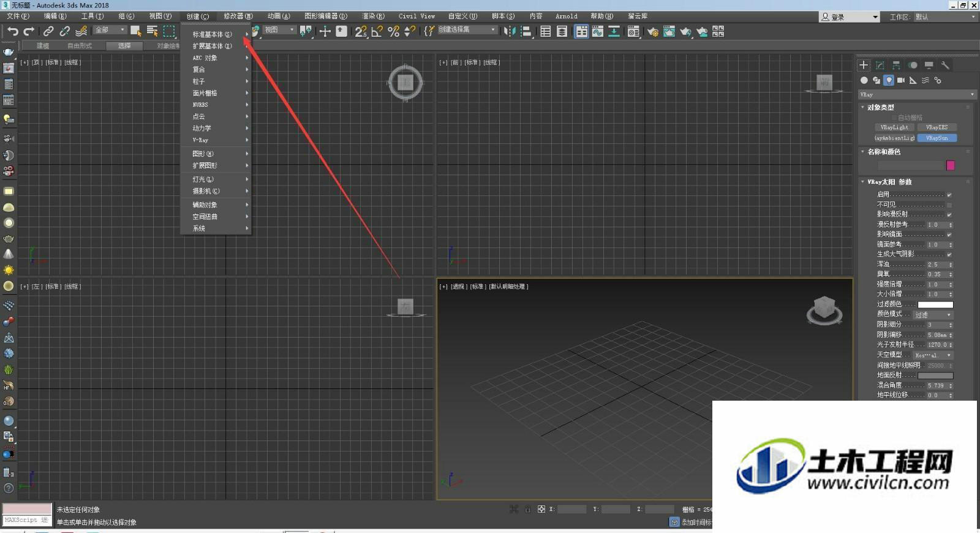Activate the Select and Link chain tool

[x=48, y=31]
